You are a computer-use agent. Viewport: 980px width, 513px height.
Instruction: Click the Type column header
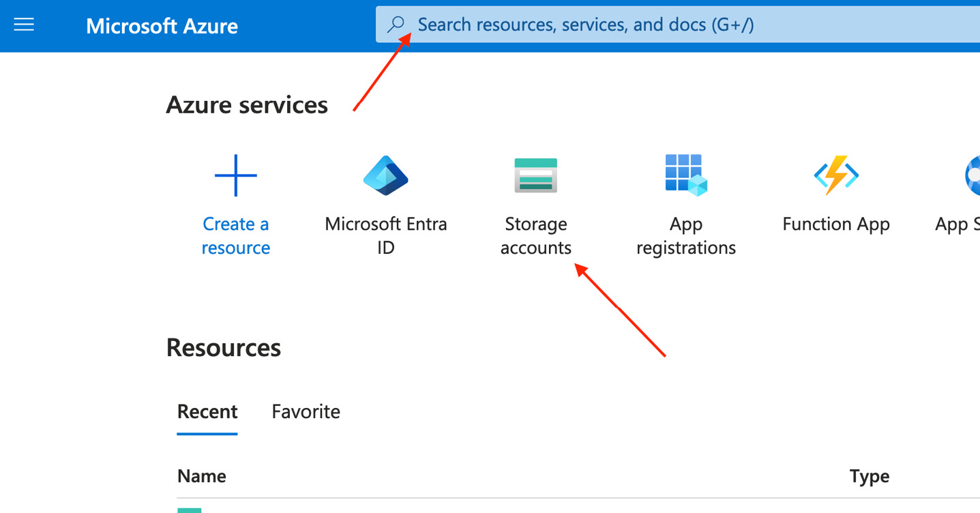[x=870, y=476]
